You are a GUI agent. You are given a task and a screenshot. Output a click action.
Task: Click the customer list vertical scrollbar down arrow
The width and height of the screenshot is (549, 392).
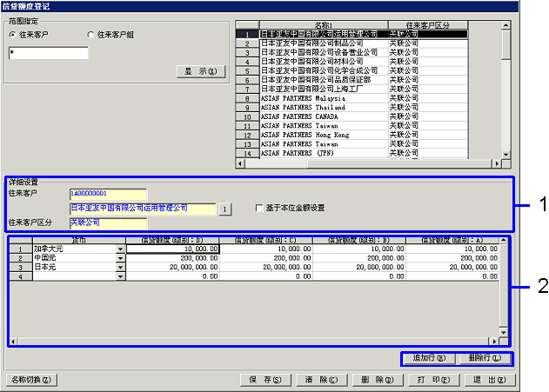pyautogui.click(x=505, y=151)
